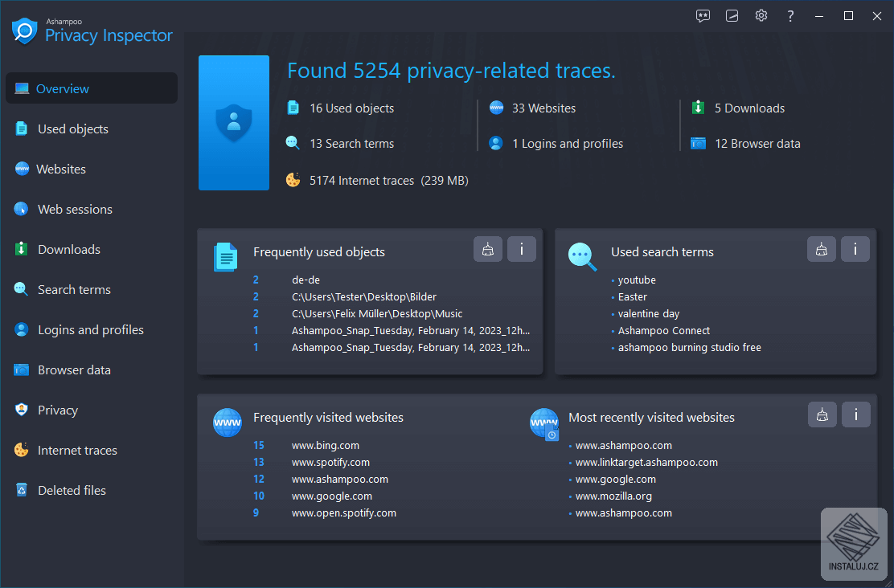Click the Internet traces cookie icon in sidebar
The height and width of the screenshot is (588, 894).
22,450
